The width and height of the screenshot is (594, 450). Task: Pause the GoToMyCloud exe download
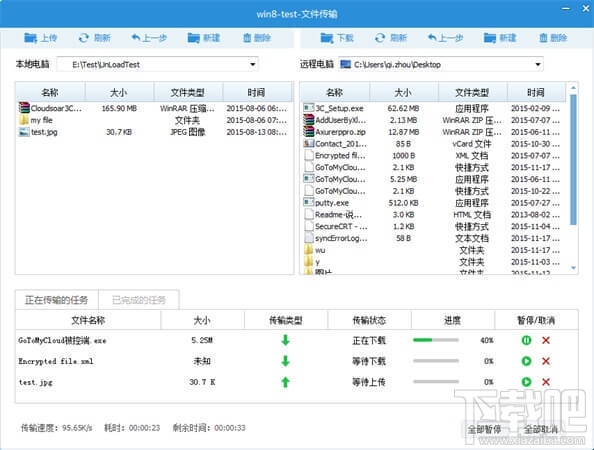pos(526,340)
